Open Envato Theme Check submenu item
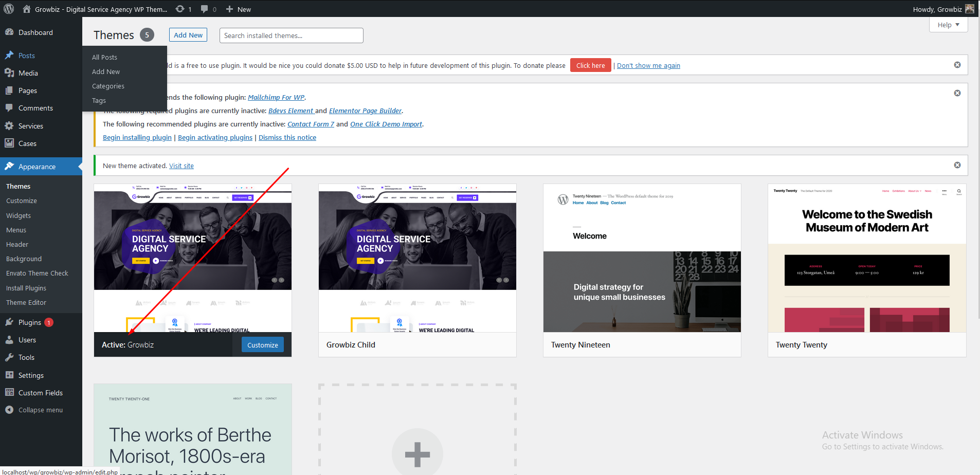Image resolution: width=980 pixels, height=475 pixels. pos(37,273)
